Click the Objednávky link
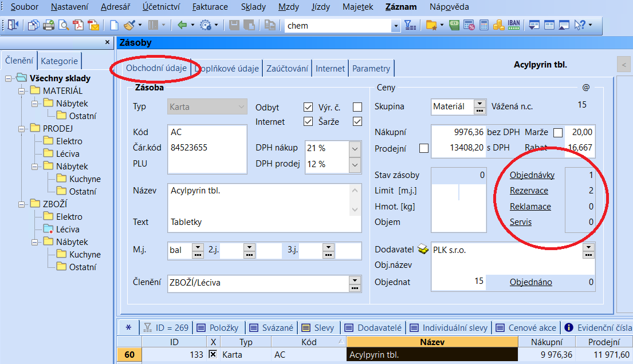 click(532, 175)
